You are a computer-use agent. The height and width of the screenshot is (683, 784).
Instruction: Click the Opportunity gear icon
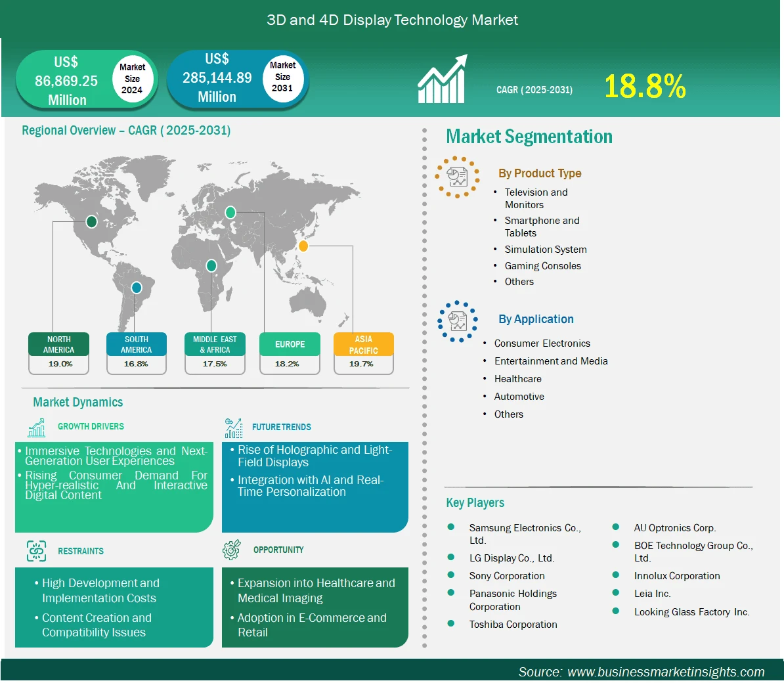pos(232,550)
